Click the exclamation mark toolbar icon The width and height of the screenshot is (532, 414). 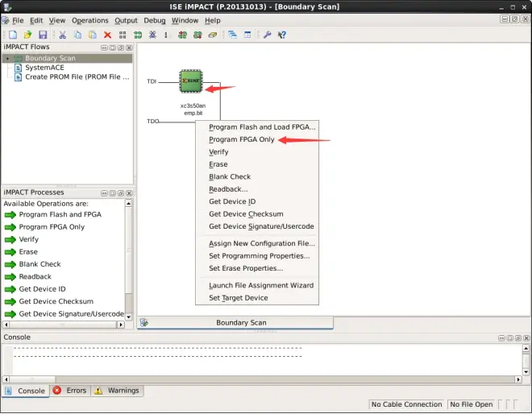point(166,35)
